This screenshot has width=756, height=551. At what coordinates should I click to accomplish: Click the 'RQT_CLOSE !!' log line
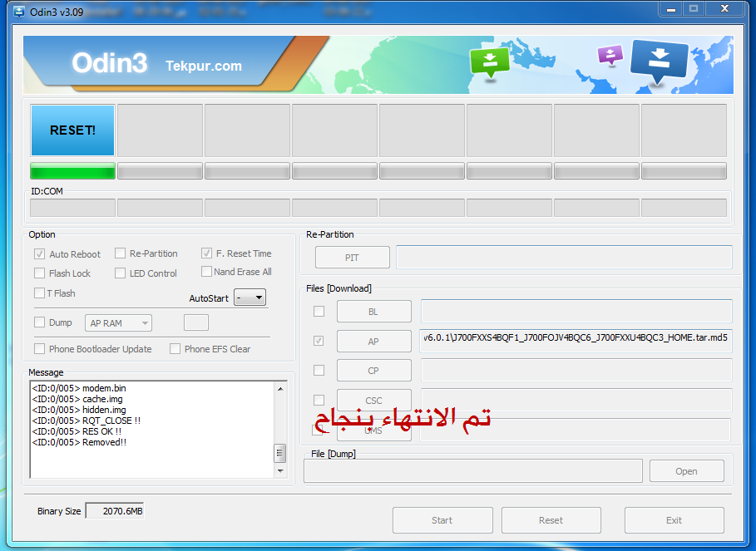click(x=86, y=421)
